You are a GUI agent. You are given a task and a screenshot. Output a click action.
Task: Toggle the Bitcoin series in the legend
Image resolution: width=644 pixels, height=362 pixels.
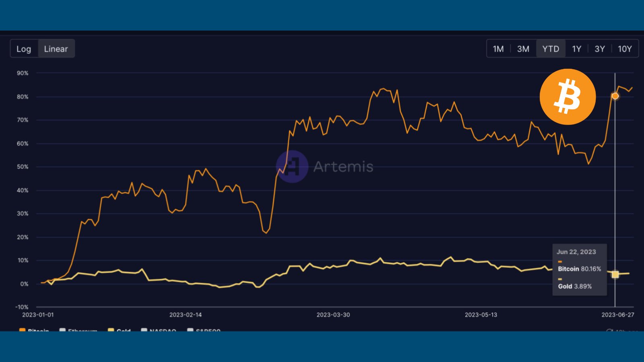[34, 330]
